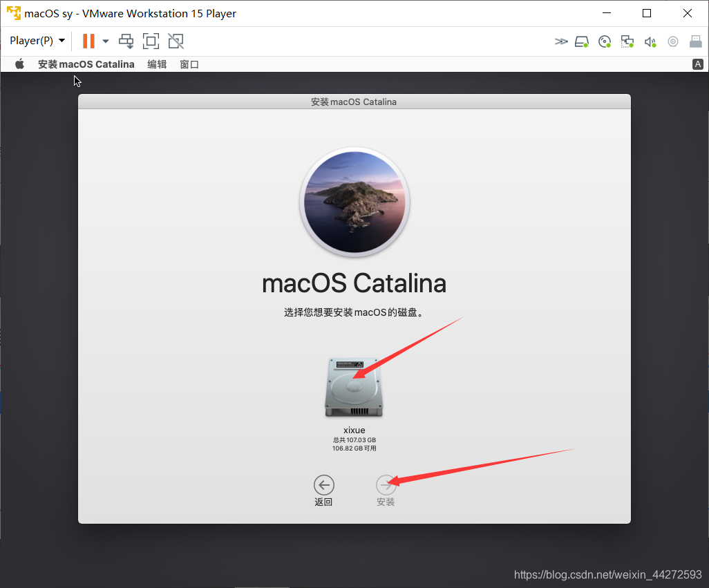Pause the virtual machine with the orange button
The image size is (709, 588).
[88, 41]
